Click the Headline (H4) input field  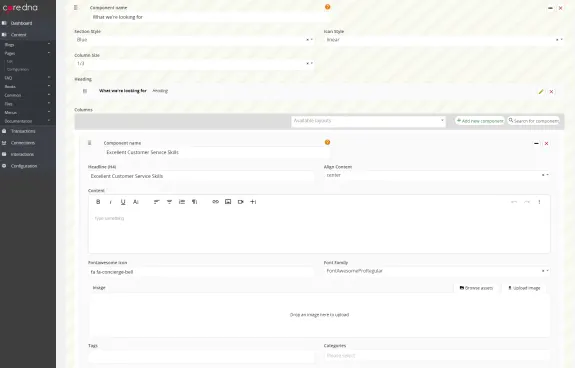pos(201,176)
